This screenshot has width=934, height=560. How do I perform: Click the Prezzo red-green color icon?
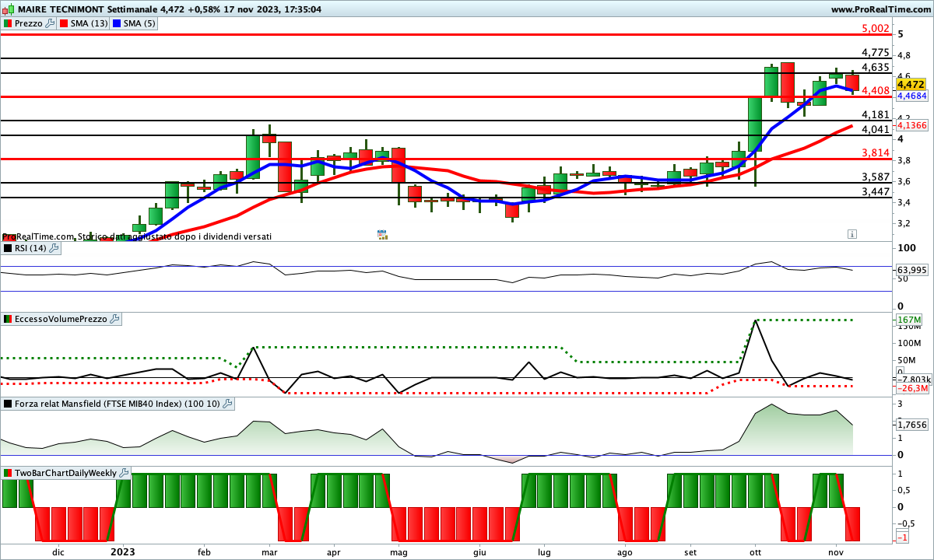pos(9,23)
